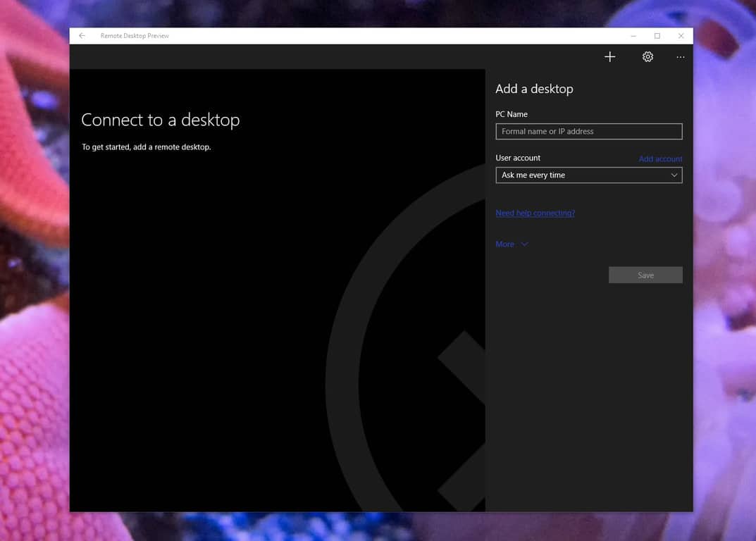Click the Add account link
Screen dimensions: 756x541
(x=660, y=158)
